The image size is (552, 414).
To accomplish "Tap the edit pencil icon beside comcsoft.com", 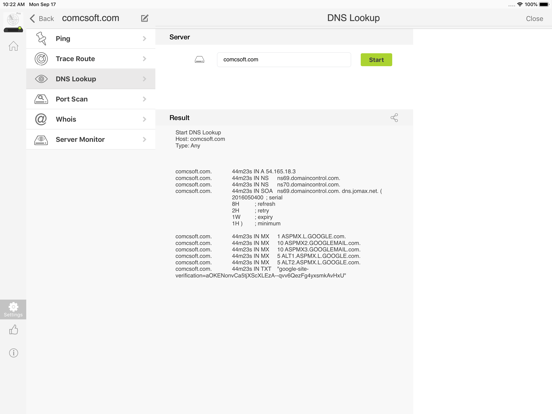I will coord(144,18).
